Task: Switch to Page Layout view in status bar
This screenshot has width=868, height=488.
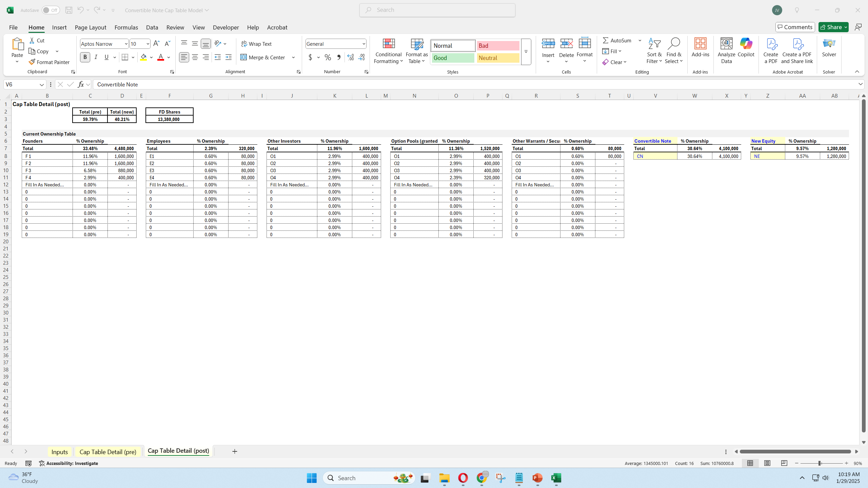Action: click(767, 463)
